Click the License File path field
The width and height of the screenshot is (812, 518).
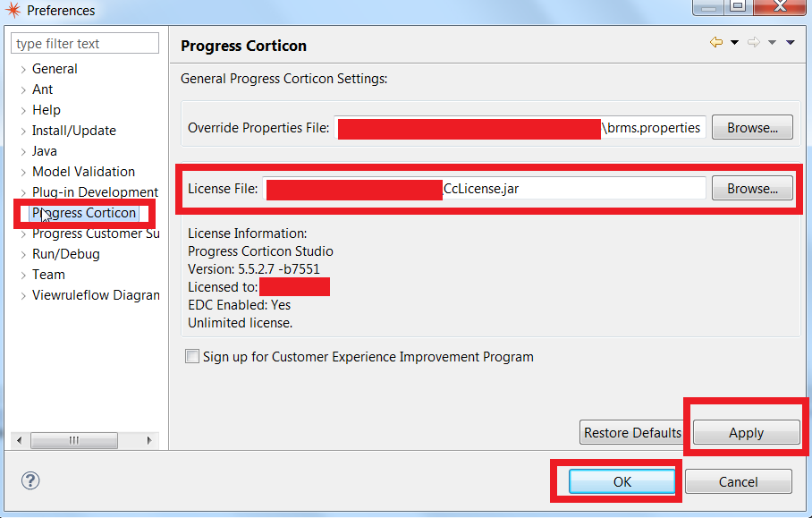484,189
